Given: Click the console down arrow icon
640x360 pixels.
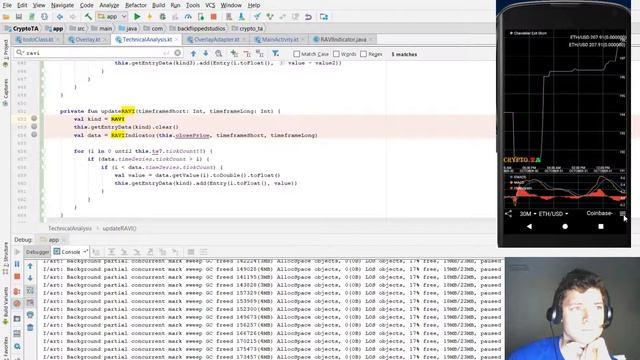Looking at the screenshot, I should click(x=30, y=278).
